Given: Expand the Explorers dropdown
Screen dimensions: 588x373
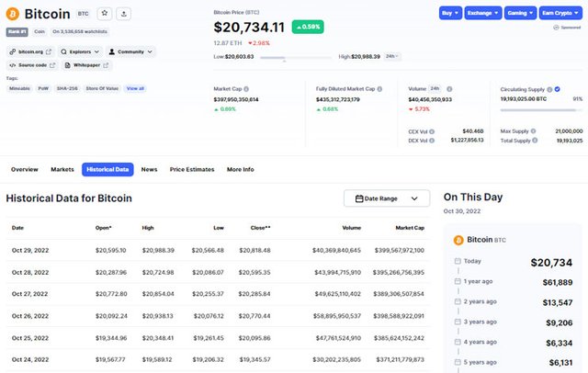Looking at the screenshot, I should [x=80, y=51].
